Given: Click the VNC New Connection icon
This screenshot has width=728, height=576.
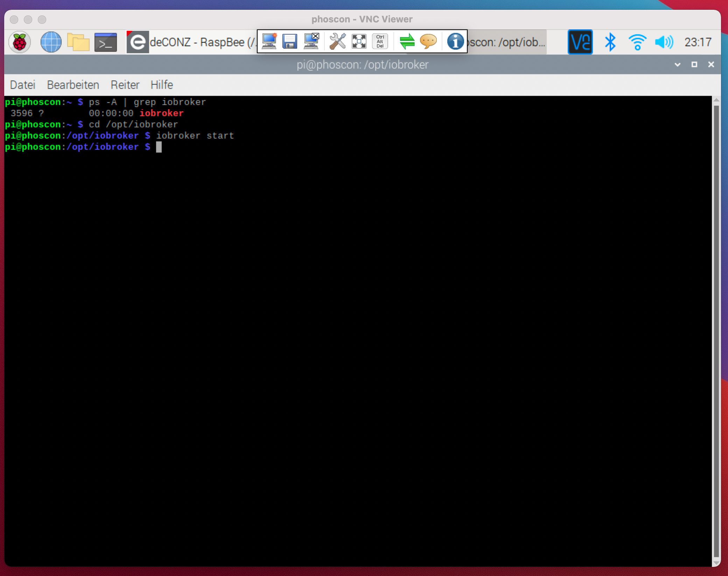Looking at the screenshot, I should (x=269, y=42).
